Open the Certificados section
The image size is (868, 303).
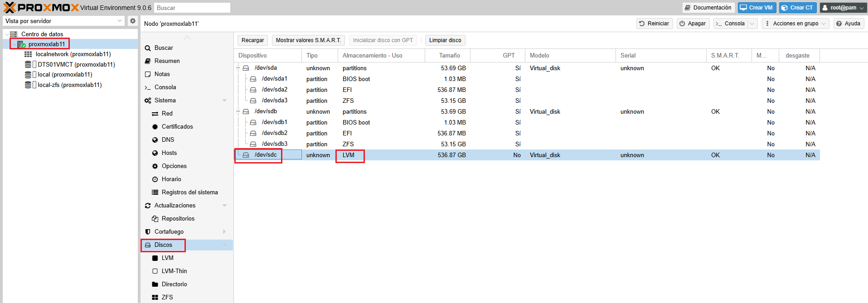pos(187,127)
